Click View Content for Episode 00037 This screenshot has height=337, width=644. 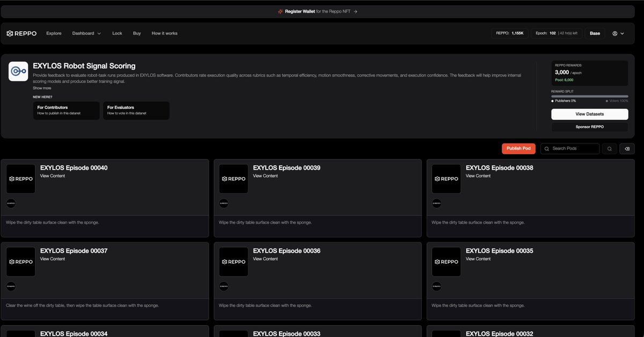tap(52, 259)
